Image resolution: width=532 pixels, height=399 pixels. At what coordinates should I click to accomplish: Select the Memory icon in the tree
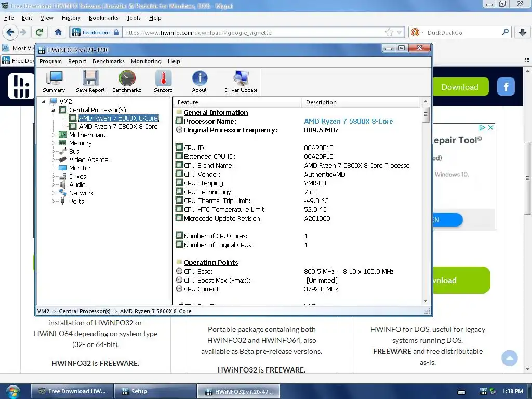pos(62,143)
